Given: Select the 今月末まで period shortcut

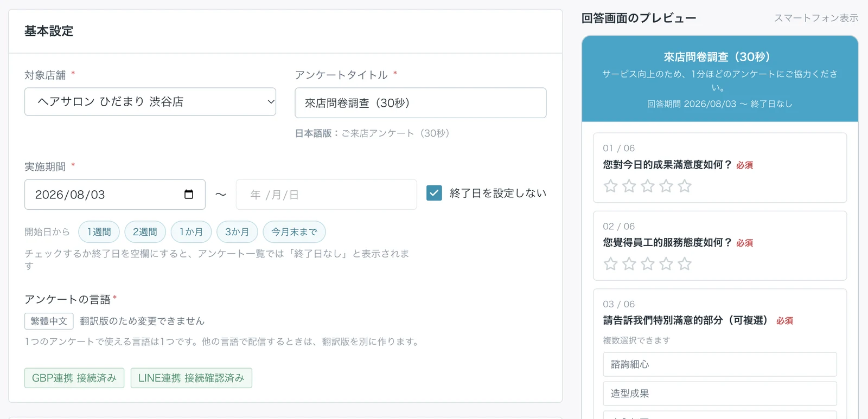Looking at the screenshot, I should pos(294,232).
